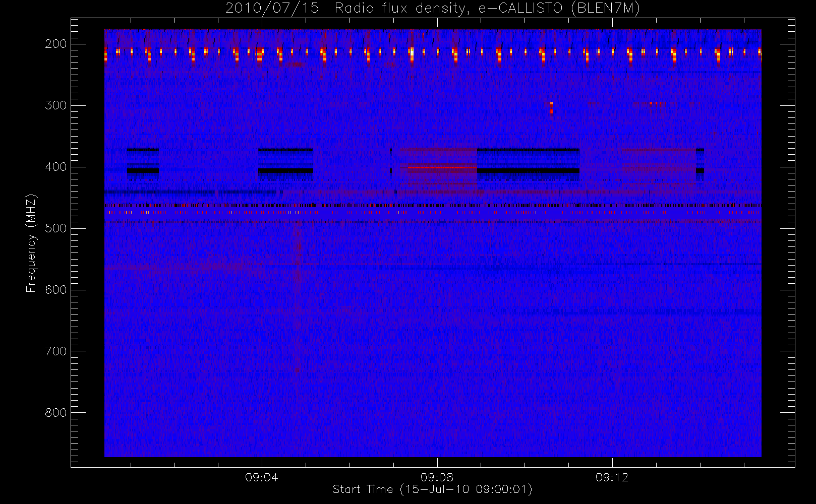Click the 'Frequency (MHZ)' axis label

coord(31,243)
